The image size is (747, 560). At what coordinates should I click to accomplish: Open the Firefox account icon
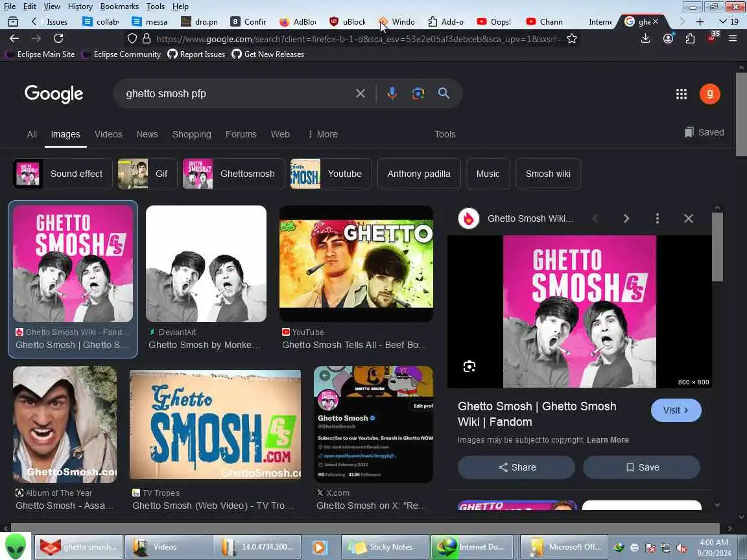669,39
